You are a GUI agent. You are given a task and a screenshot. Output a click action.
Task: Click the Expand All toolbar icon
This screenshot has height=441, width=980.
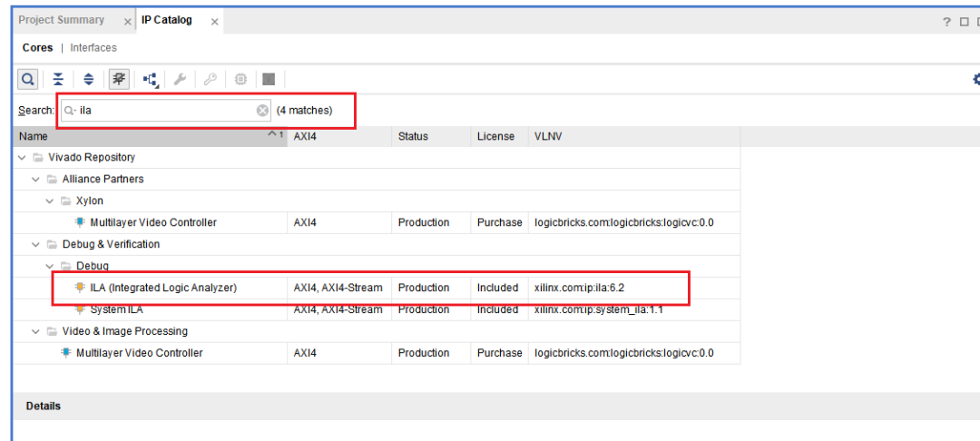[88, 79]
